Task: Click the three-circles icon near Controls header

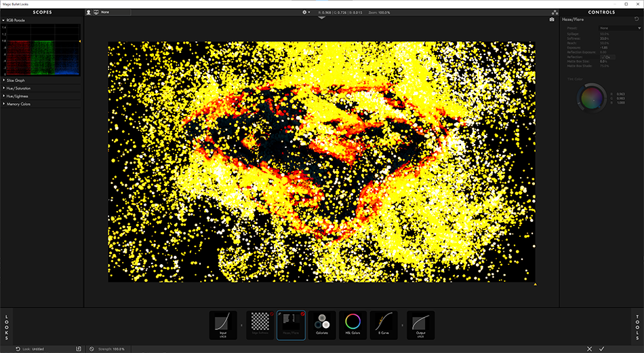Action: tap(555, 12)
